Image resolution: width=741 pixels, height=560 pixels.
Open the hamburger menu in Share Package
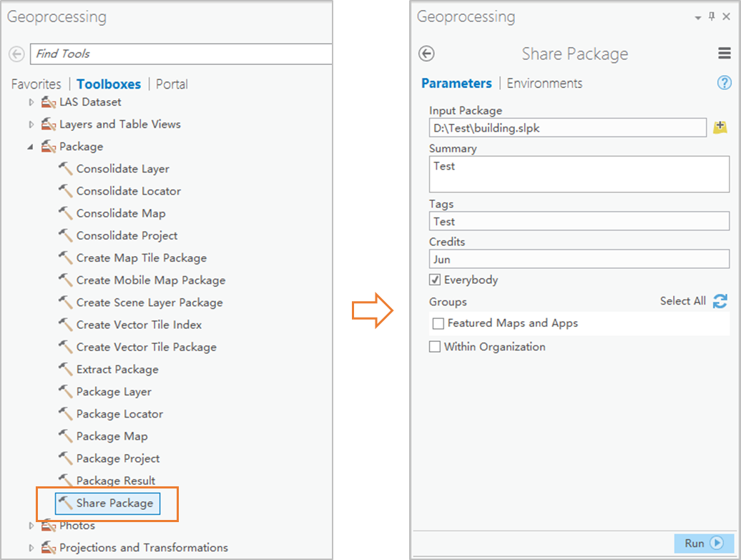tap(724, 54)
